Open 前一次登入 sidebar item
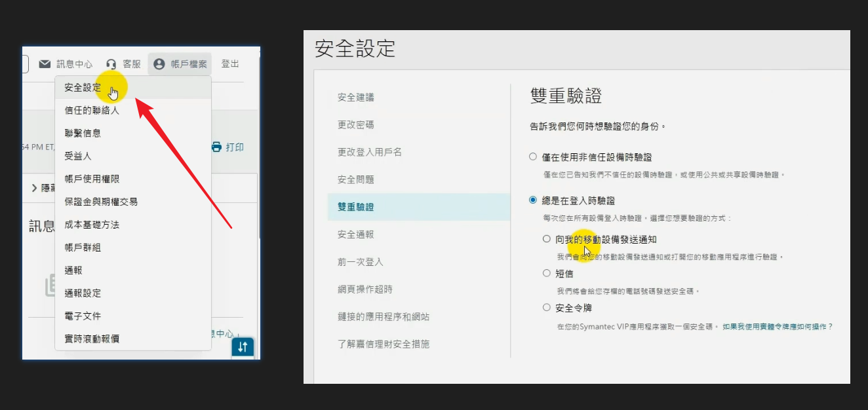This screenshot has width=868, height=410. [361, 262]
